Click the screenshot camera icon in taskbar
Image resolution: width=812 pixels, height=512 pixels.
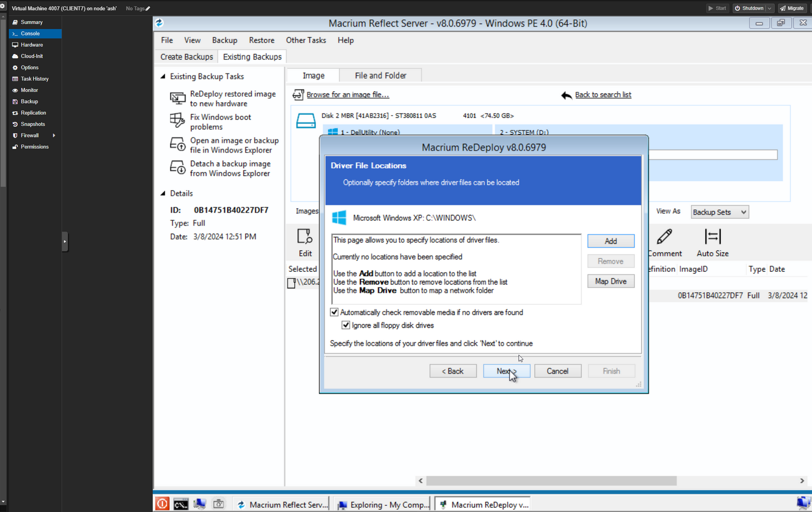tap(218, 504)
